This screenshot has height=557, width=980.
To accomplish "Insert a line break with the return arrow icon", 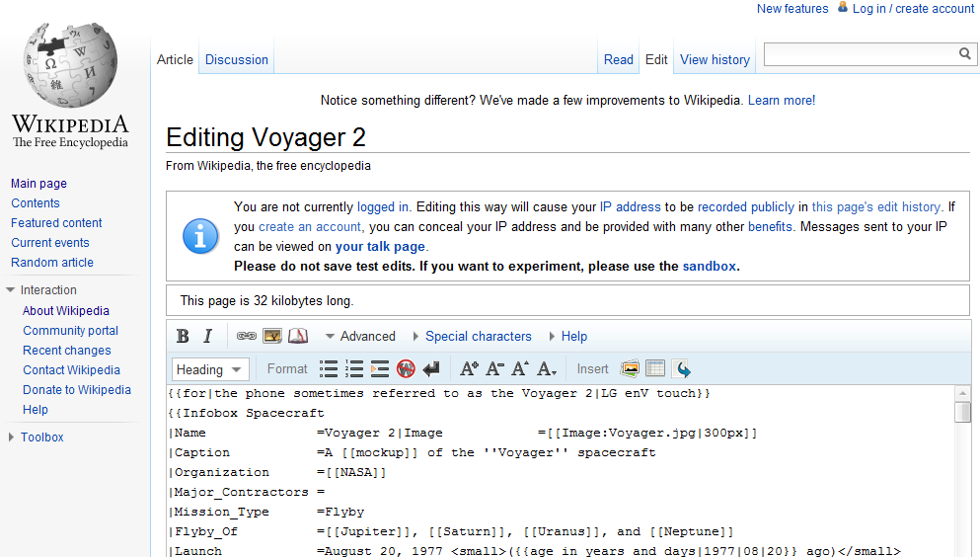I will click(x=431, y=368).
